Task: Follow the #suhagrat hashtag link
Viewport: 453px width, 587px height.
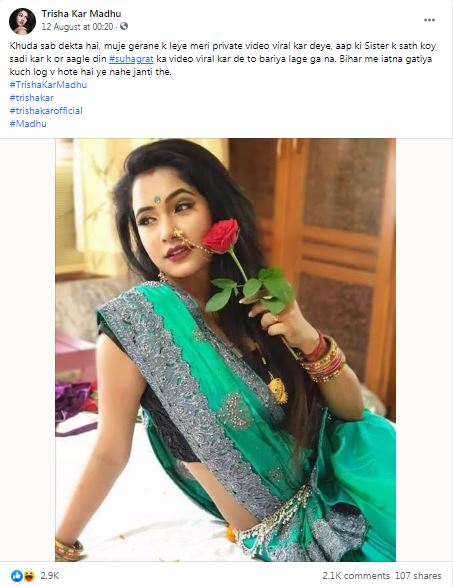Action: point(131,59)
